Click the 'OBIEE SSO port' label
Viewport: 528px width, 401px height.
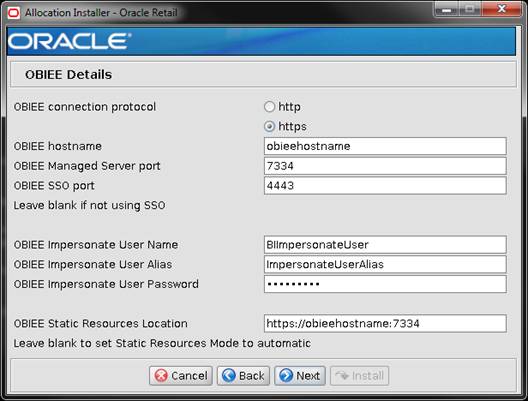(x=54, y=186)
